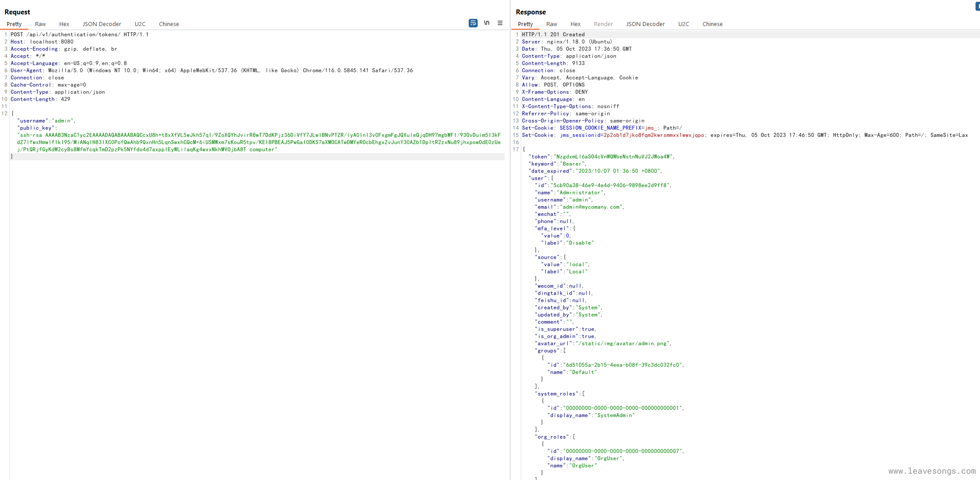Image resolution: width=980 pixels, height=480 pixels.
Task: Show the Render tab in Response
Action: [x=603, y=24]
